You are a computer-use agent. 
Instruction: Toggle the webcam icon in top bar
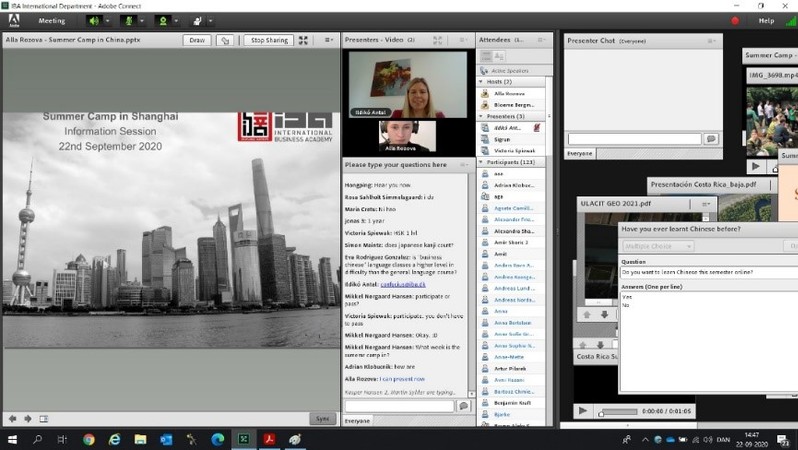[163, 21]
